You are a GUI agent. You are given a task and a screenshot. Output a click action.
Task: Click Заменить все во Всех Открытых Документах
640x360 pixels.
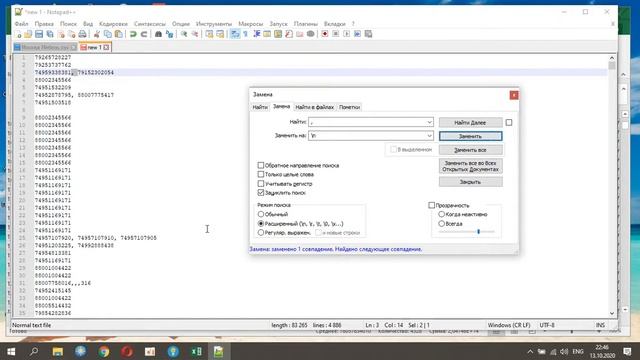(470, 166)
